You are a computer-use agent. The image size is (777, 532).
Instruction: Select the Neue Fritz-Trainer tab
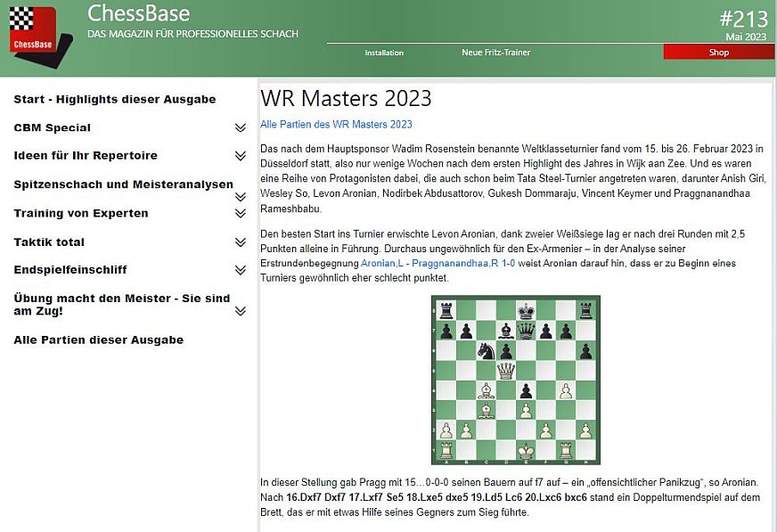(495, 53)
